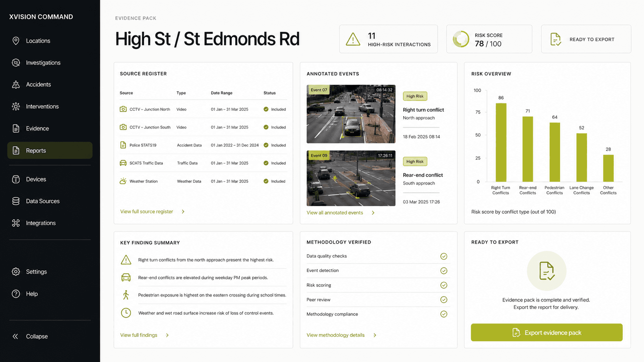Click the Investigations sidebar icon
Viewport: 644px width, 362px height.
pos(16,63)
